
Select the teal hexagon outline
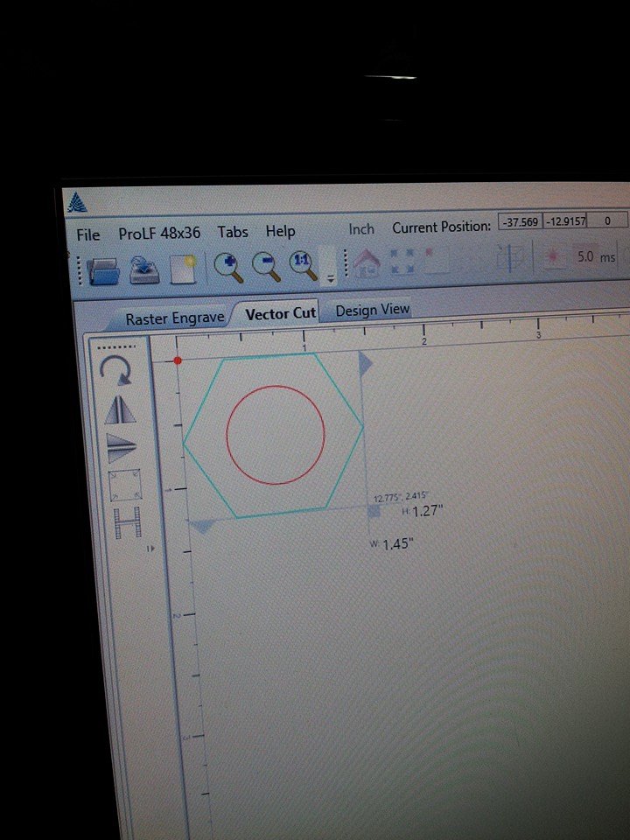coord(273,436)
